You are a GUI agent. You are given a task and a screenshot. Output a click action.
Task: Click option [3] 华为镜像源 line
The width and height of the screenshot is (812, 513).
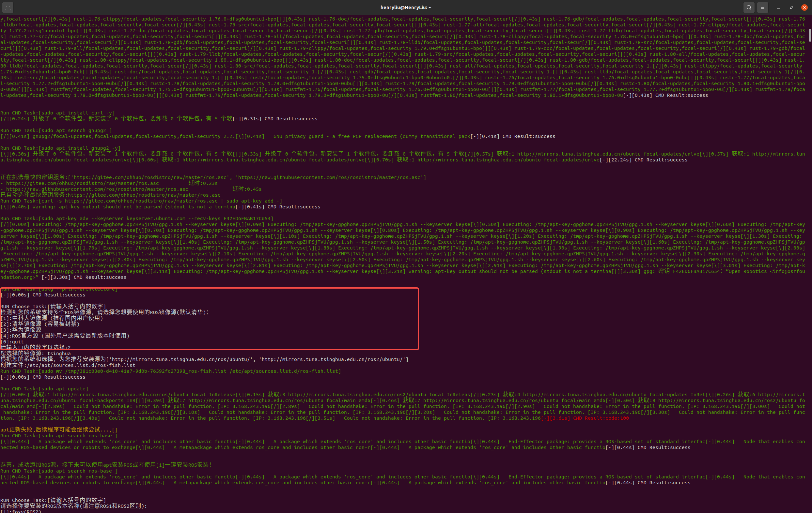[x=21, y=330]
